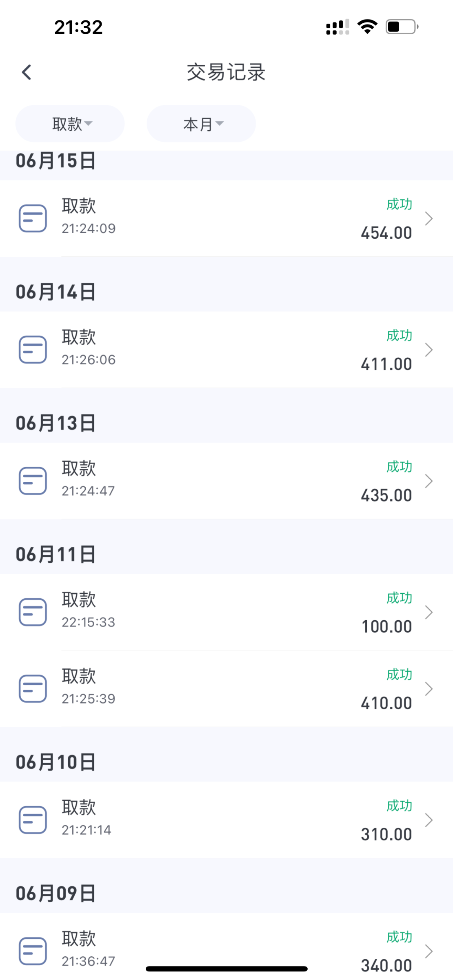Click record icon for 454.00 withdrawal
Screen dimensions: 453x980
[x=33, y=218]
